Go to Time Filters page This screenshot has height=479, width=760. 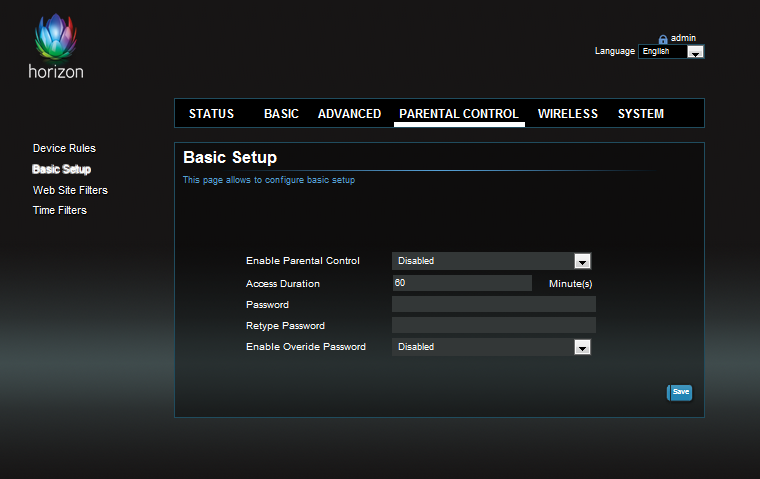(x=60, y=210)
